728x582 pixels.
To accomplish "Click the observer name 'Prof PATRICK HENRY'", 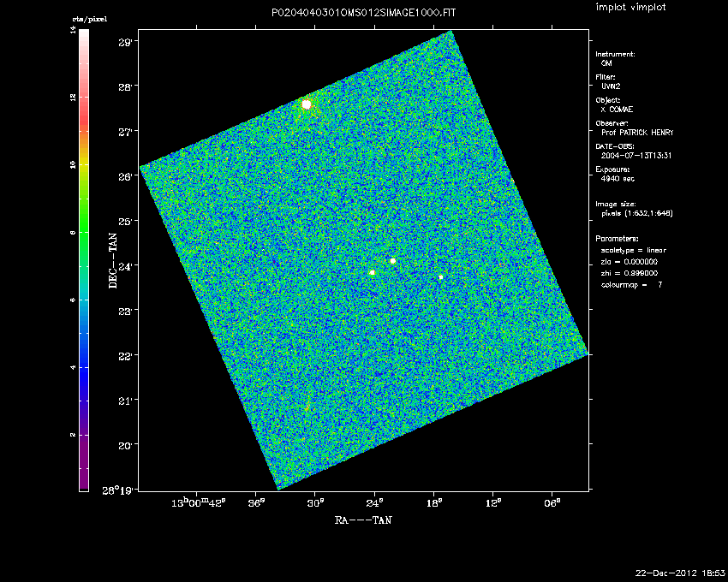I will tap(638, 133).
